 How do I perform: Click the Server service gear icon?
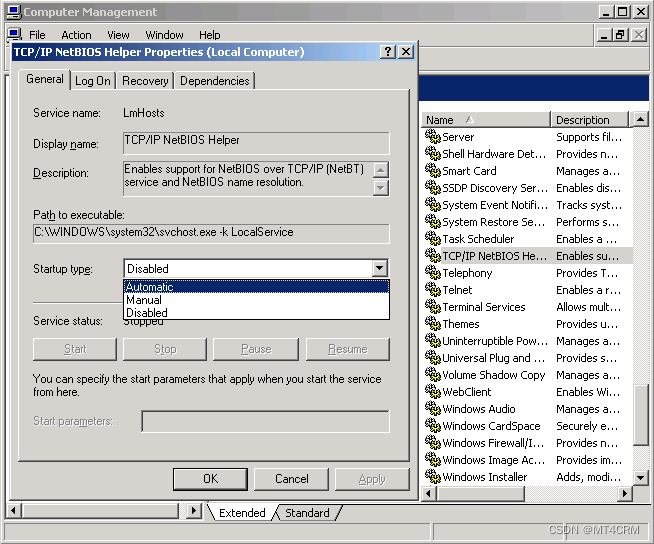pyautogui.click(x=433, y=136)
